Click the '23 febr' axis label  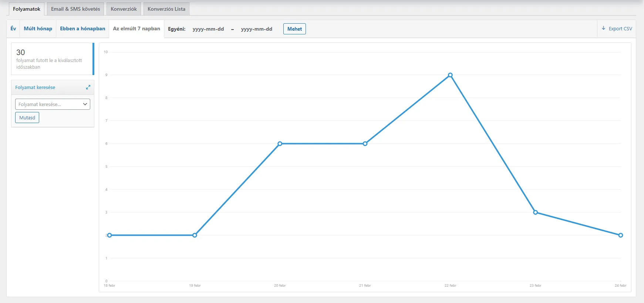535,286
